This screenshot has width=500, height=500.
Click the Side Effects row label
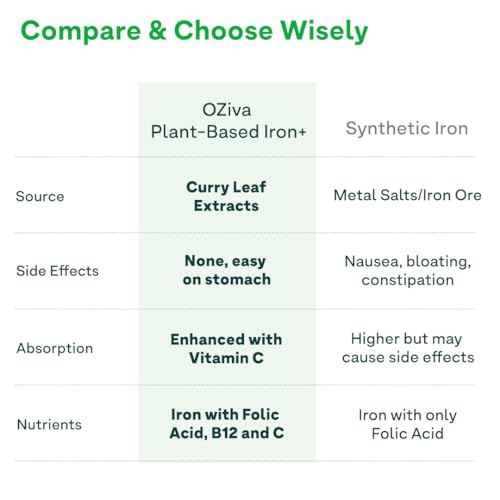coord(57,271)
